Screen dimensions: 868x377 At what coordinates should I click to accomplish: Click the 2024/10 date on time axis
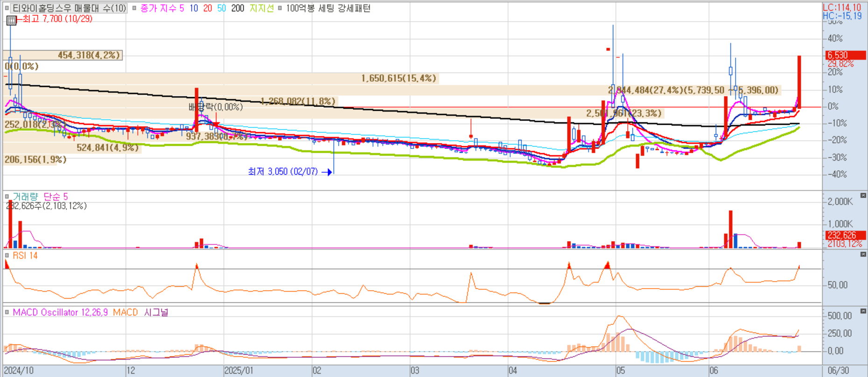click(19, 370)
